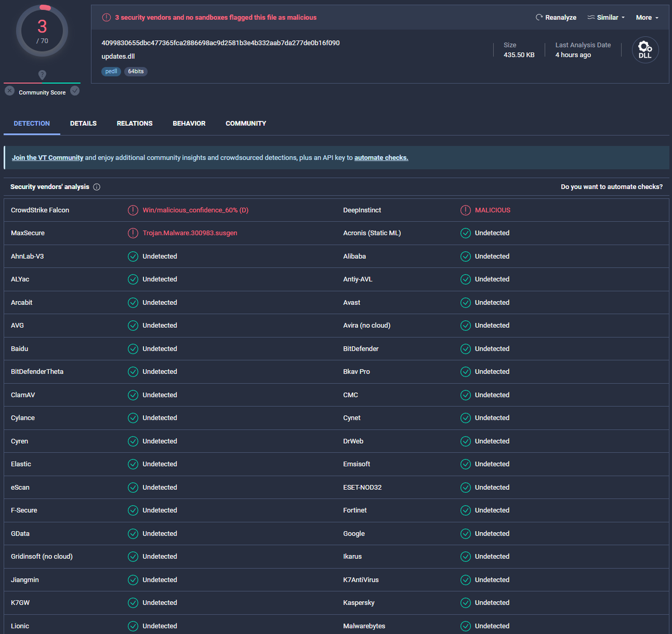This screenshot has width=672, height=634.
Task: Open the Relations tab
Action: 134,123
